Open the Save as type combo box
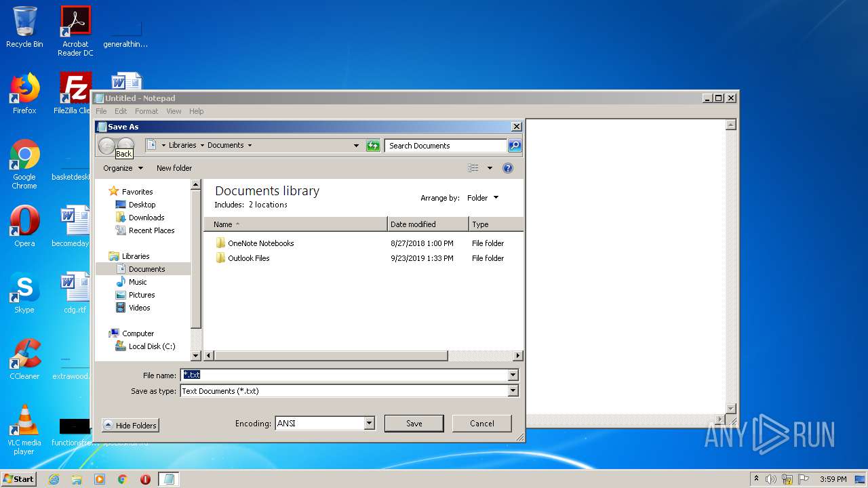Image resolution: width=868 pixels, height=488 pixels. pos(349,391)
